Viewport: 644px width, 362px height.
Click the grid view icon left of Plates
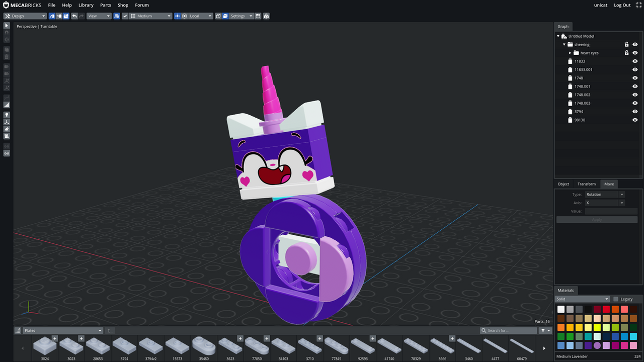click(18, 330)
